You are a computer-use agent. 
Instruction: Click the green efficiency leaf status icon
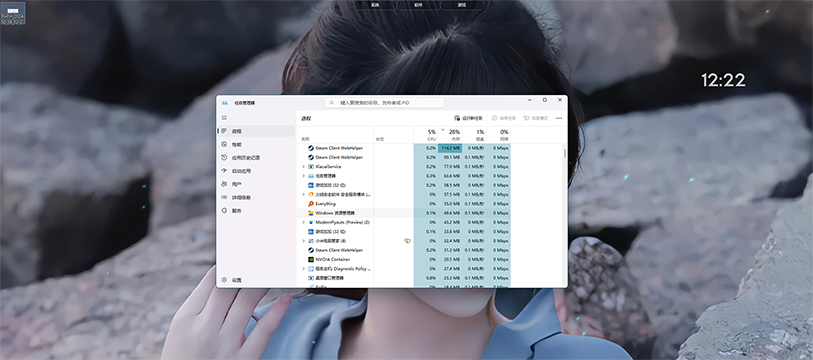408,241
